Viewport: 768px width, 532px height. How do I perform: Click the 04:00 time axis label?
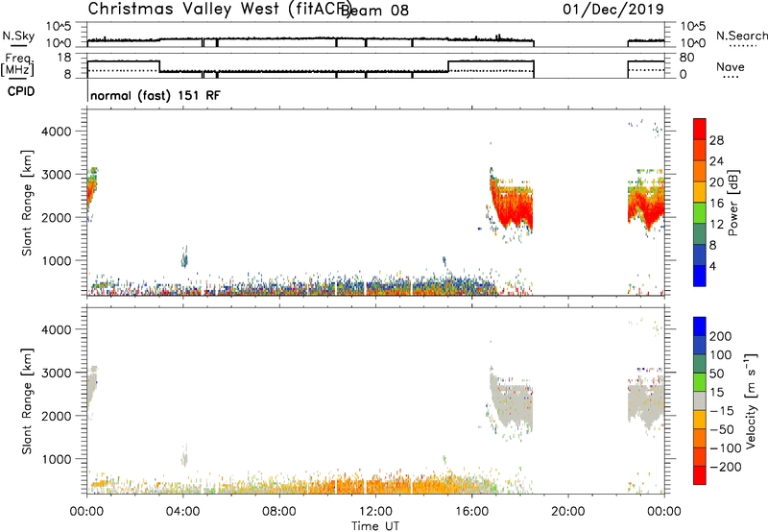point(183,512)
